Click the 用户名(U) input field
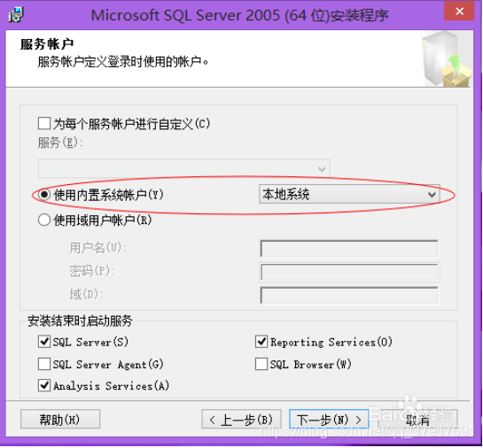 [349, 249]
